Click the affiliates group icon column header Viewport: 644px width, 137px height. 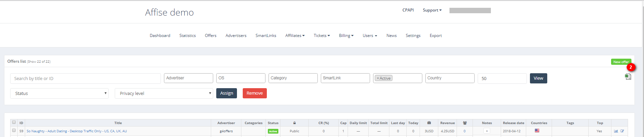[x=465, y=123]
